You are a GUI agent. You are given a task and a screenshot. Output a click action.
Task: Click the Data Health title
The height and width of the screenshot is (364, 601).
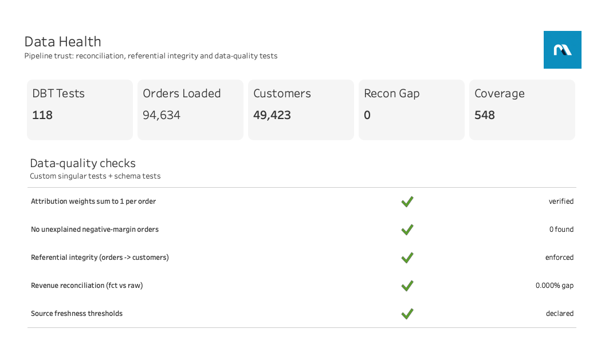pos(63,42)
